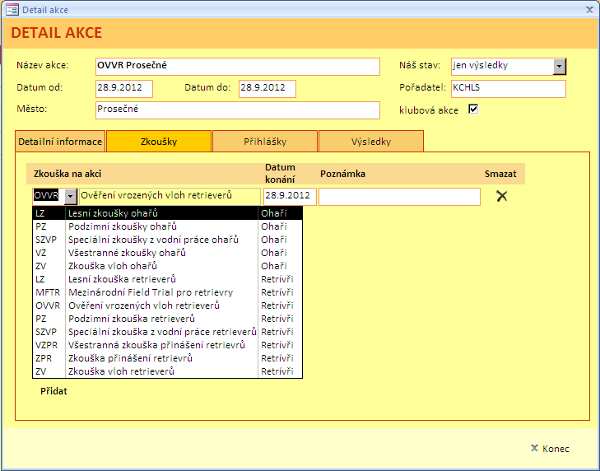The image size is (600, 471).
Task: Select Speciální zkouška z vodní práce retrieverů
Action: click(x=168, y=332)
